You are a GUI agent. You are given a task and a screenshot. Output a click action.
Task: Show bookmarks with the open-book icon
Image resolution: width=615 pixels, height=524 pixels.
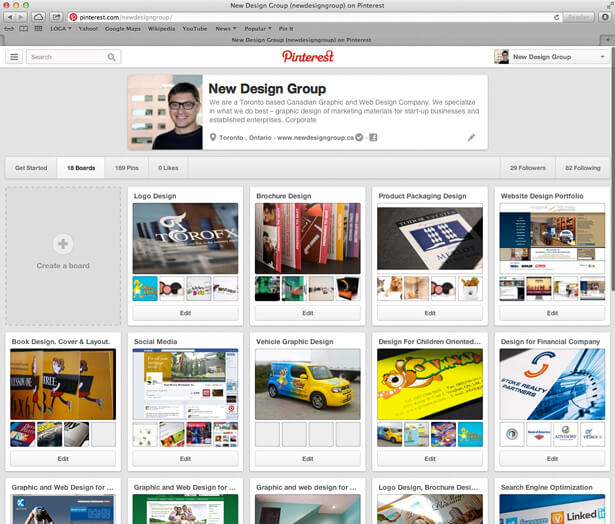point(24,29)
